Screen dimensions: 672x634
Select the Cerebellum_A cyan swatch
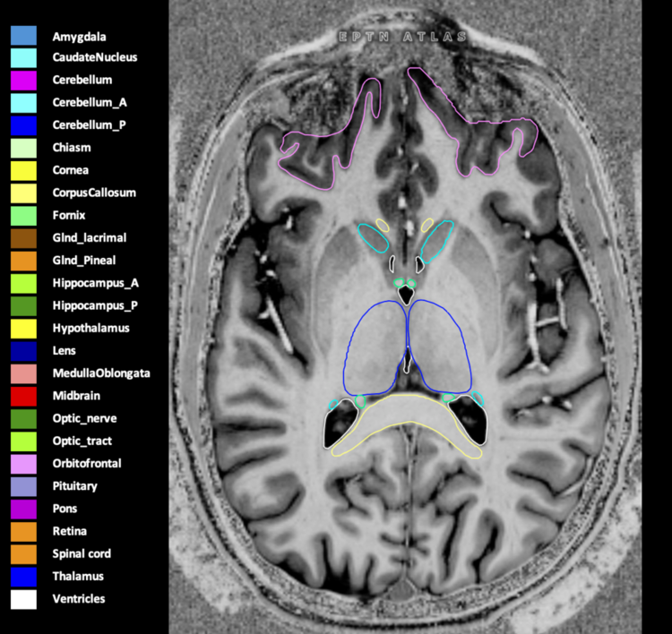23,103
